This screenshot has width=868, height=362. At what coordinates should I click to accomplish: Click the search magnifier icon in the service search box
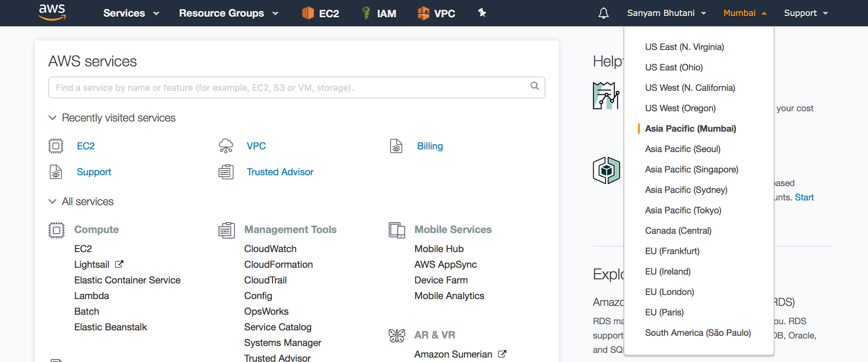click(534, 86)
